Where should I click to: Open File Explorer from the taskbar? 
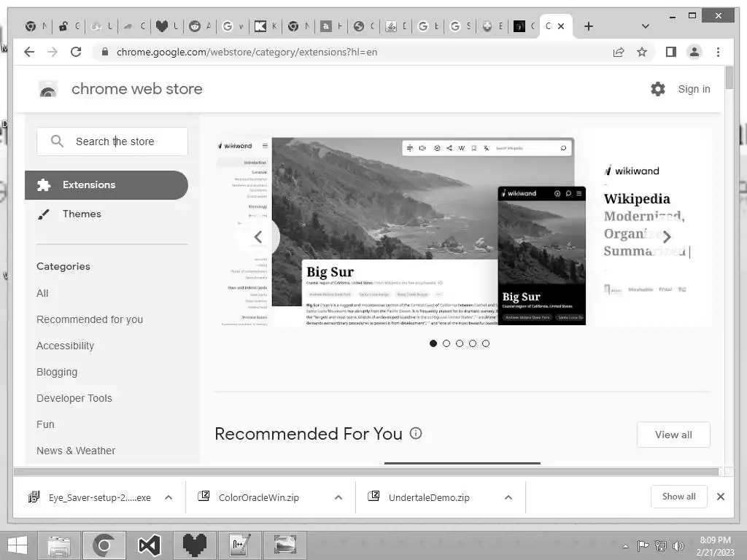coord(60,545)
